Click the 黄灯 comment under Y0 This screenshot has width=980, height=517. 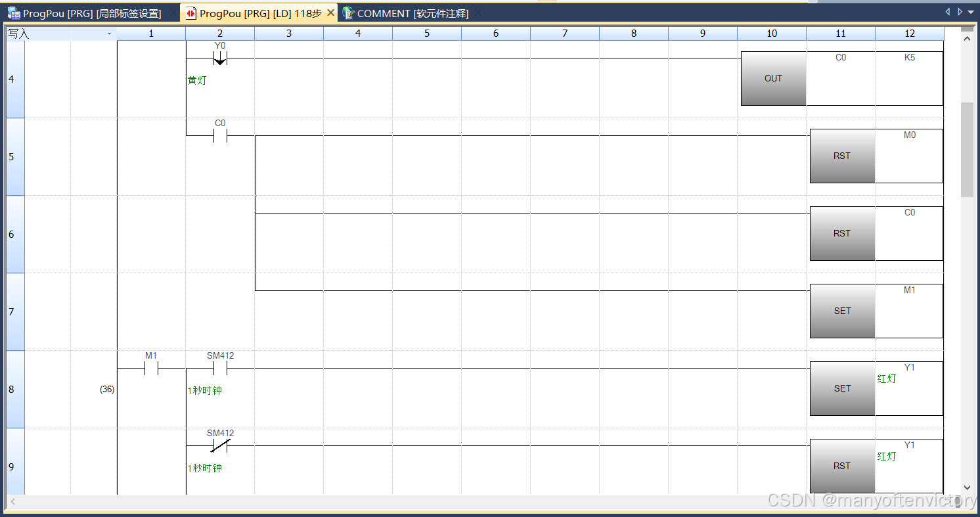pos(196,81)
